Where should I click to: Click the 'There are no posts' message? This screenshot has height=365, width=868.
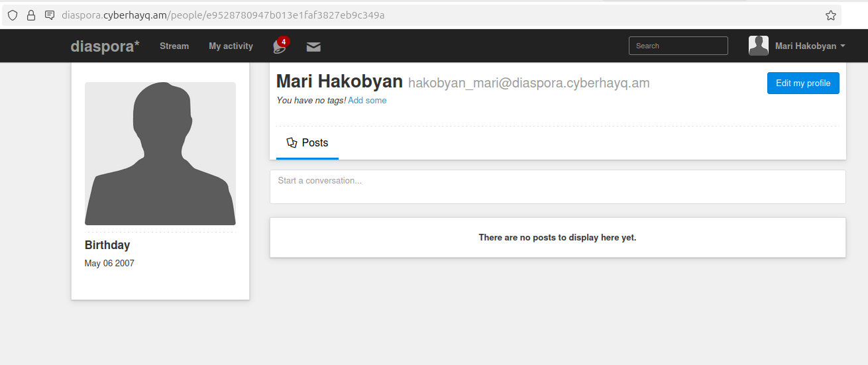point(558,237)
